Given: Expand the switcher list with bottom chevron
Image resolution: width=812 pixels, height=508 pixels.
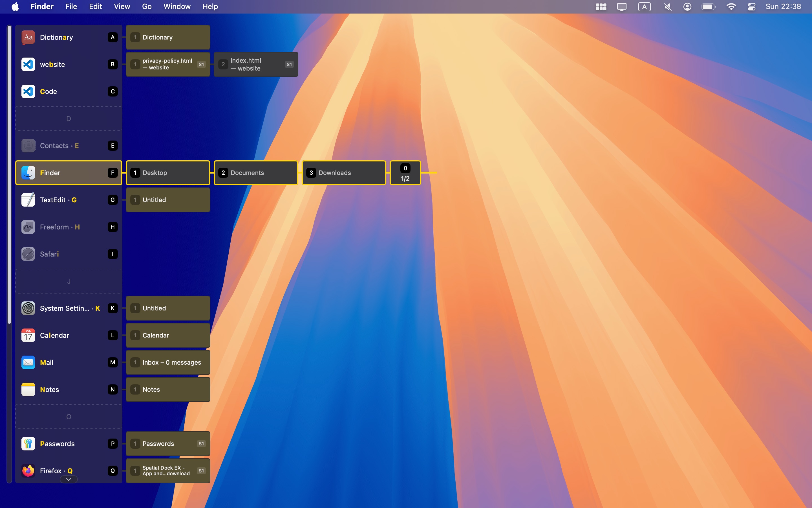Looking at the screenshot, I should [x=69, y=479].
